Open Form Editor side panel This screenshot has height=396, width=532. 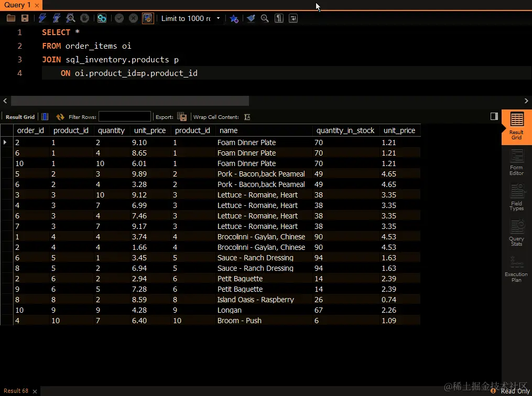[516, 163]
